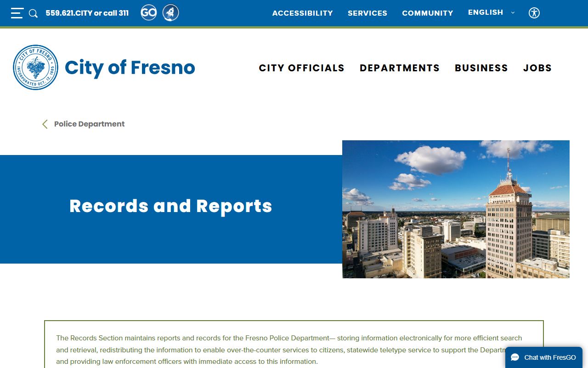Viewport: 588px width, 368px height.
Task: Open the accessibility person icon
Action: pos(534,13)
